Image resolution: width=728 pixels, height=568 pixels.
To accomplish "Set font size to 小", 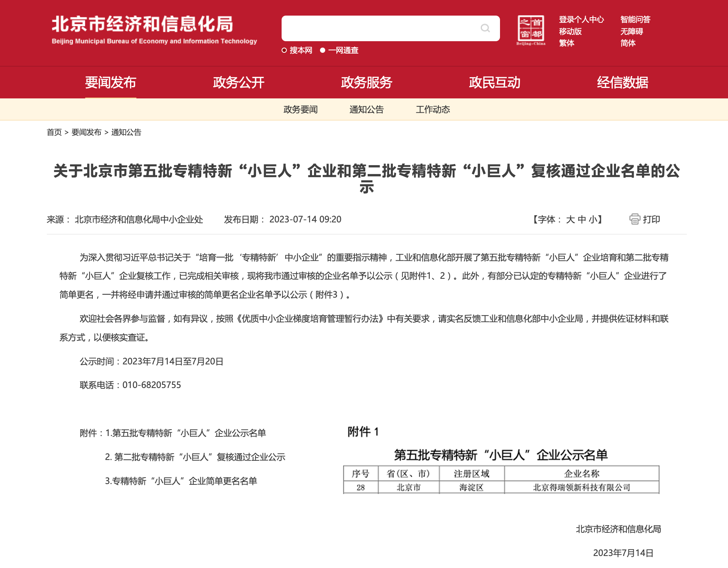I will 592,220.
